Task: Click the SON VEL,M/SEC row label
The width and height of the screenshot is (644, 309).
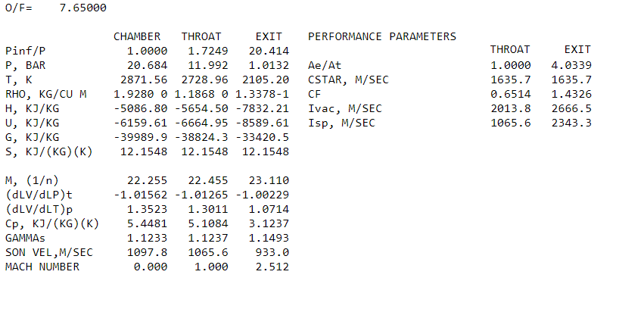Action: pyautogui.click(x=49, y=252)
